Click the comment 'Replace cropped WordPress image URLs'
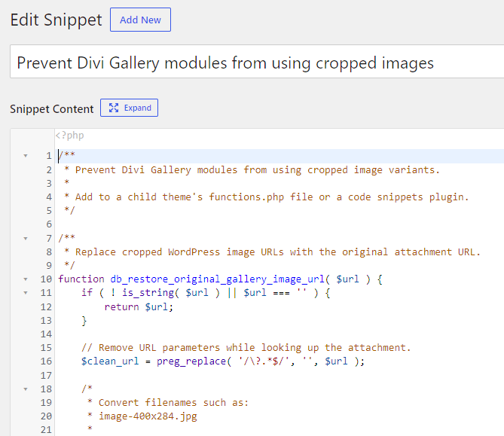This screenshot has width=504, height=436. click(x=179, y=252)
